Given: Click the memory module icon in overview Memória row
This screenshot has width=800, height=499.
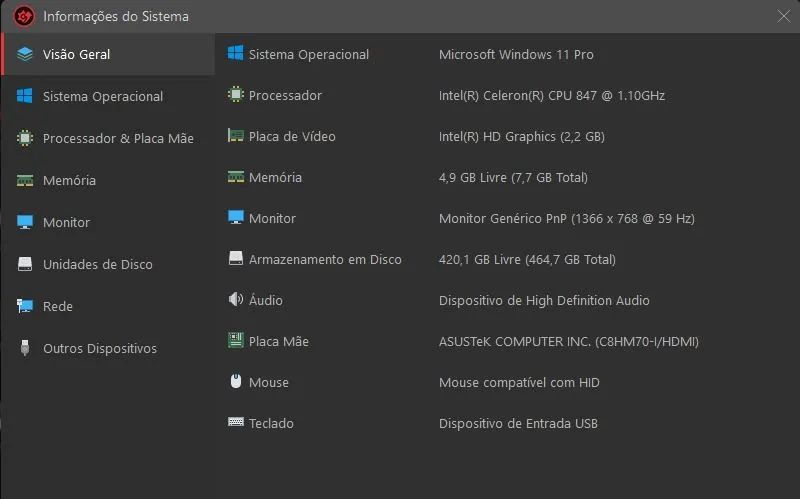Looking at the screenshot, I should pos(235,177).
